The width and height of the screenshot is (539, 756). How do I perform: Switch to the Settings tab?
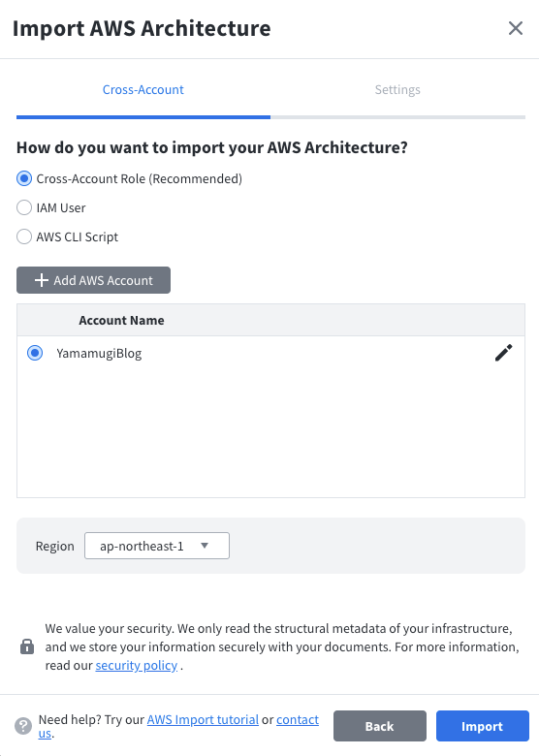tap(397, 90)
